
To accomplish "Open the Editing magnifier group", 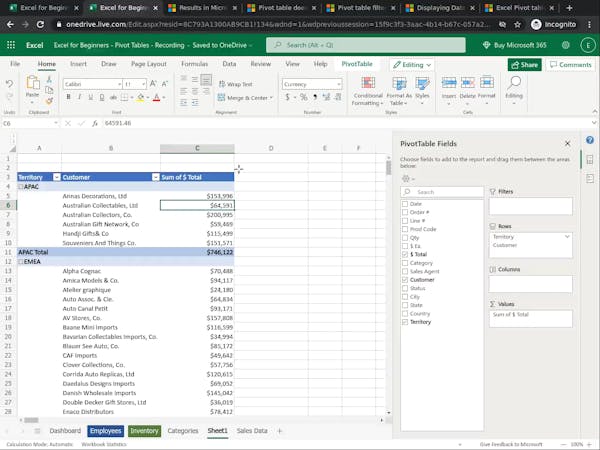I will (514, 91).
